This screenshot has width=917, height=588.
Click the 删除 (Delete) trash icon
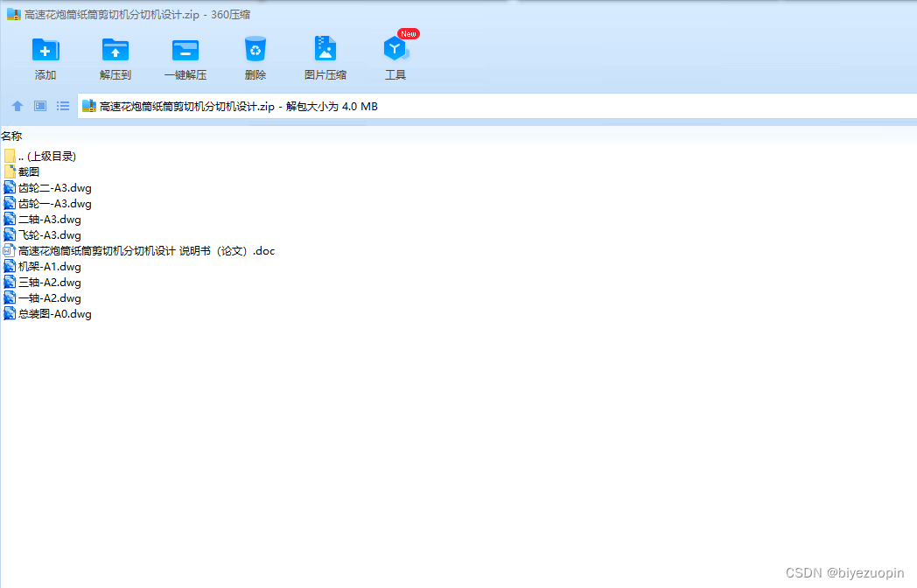click(255, 50)
